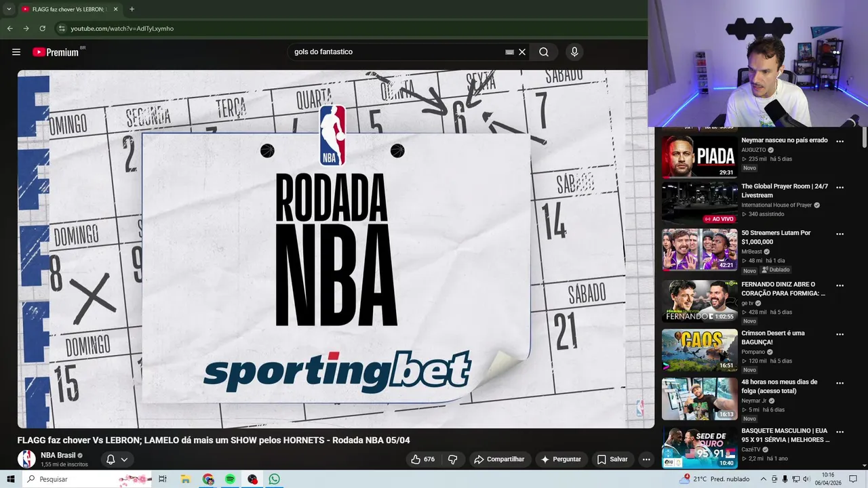
Task: Open 'Crimson Desert é uma BAGUNÇA!' thumbnail
Action: pos(699,350)
